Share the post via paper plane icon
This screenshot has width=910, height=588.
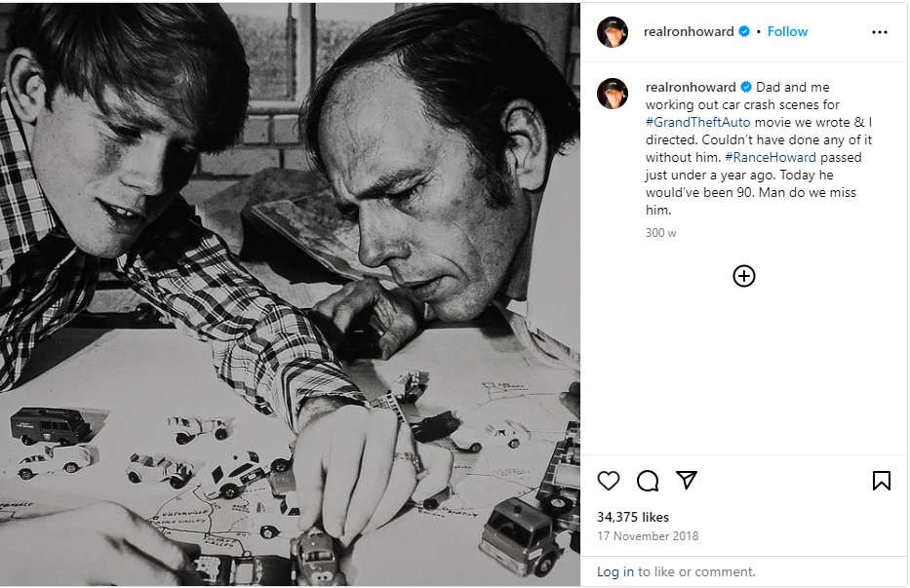tap(687, 481)
